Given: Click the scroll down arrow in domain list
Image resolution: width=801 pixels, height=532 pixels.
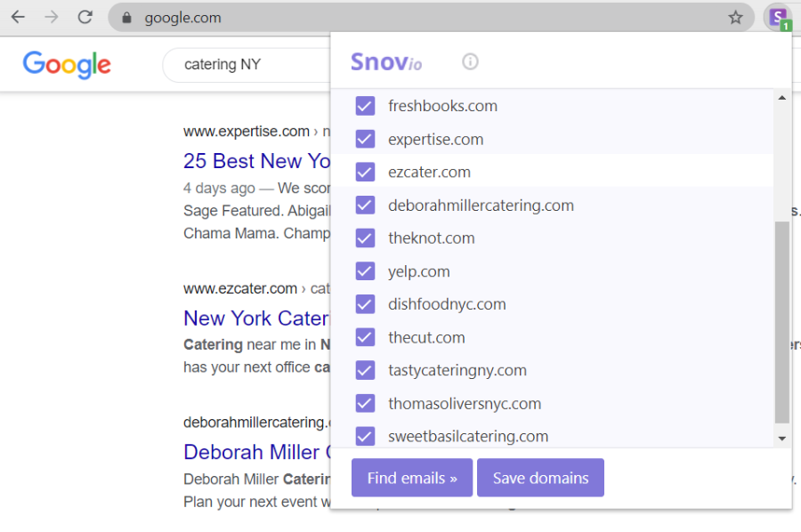Looking at the screenshot, I should click(781, 438).
